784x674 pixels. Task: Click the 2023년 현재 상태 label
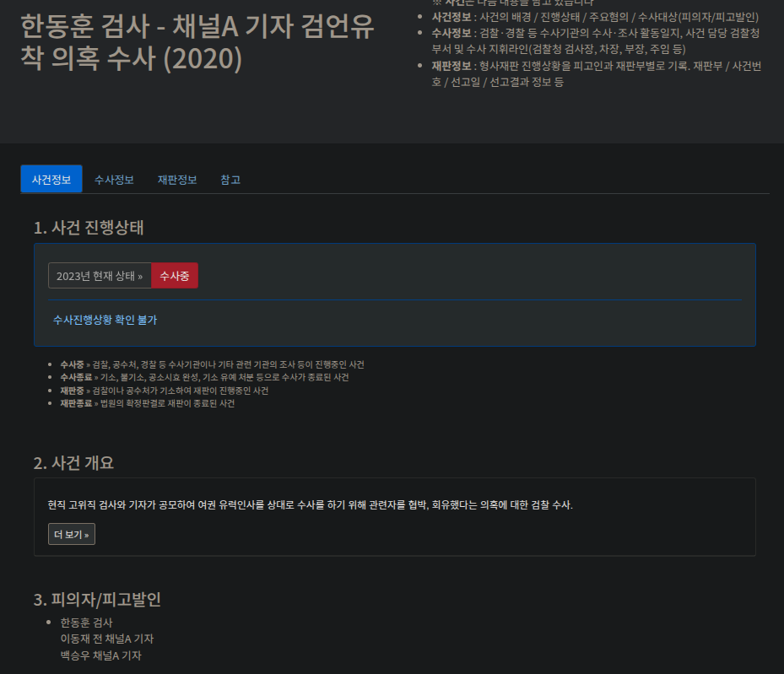point(100,276)
